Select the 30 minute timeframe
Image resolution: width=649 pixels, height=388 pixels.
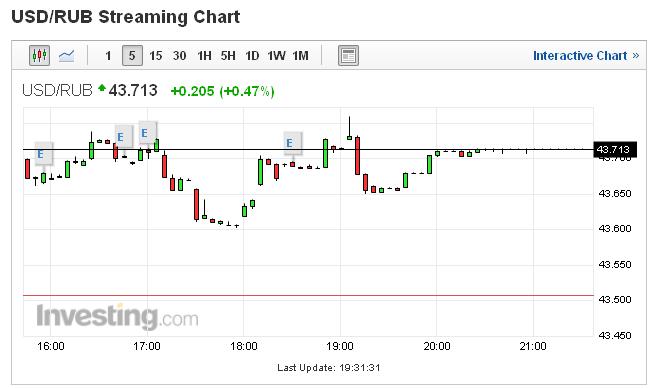pos(179,55)
